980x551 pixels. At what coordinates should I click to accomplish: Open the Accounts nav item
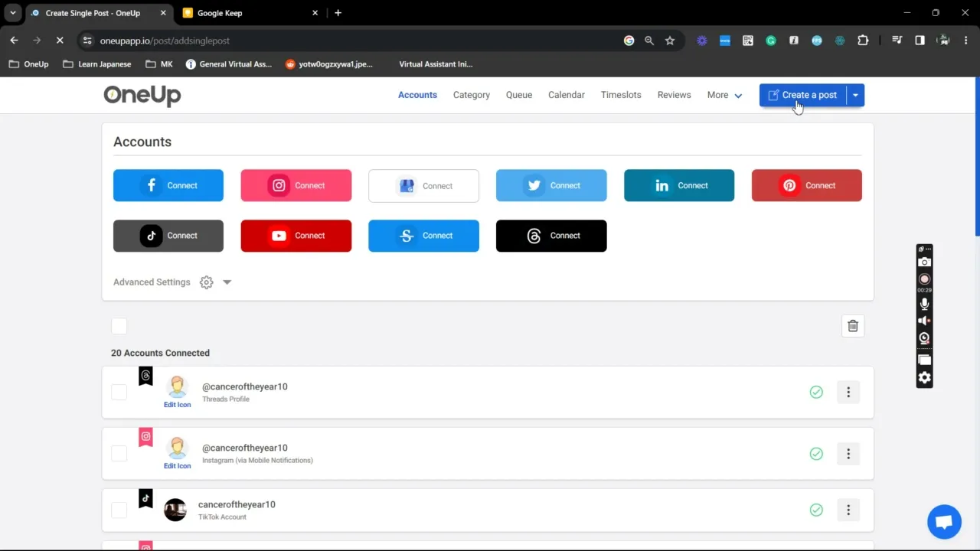(417, 95)
